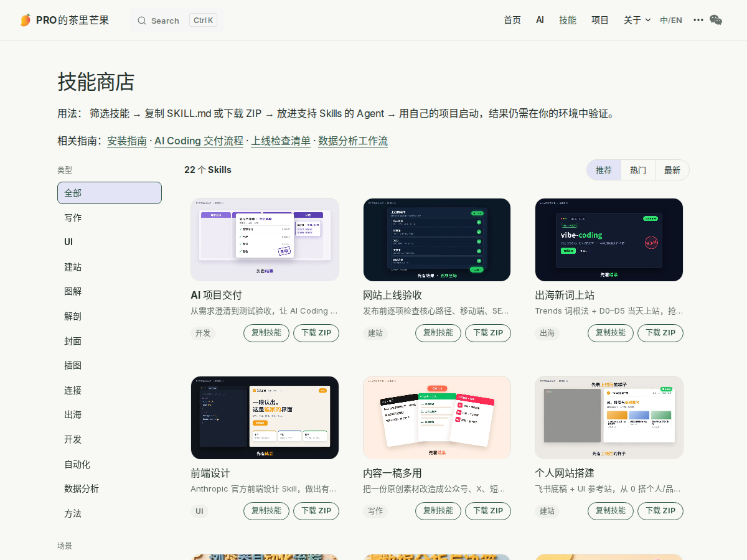The image size is (747, 560).
Task: Filter skills by 数据分析
Action: tap(110, 488)
